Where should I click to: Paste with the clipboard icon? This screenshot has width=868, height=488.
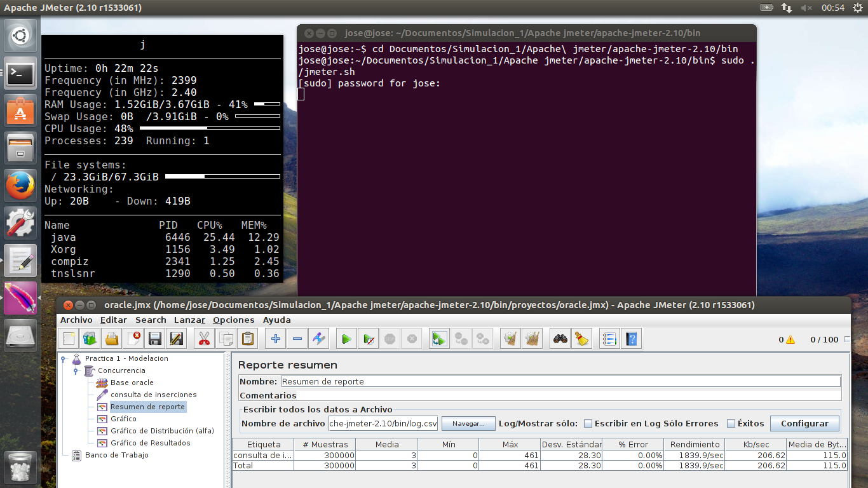pyautogui.click(x=247, y=339)
